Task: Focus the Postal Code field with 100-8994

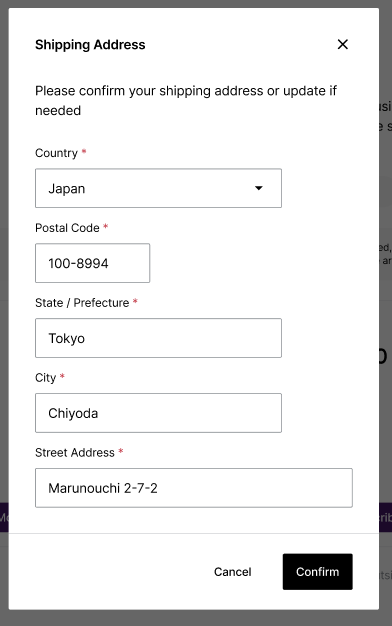Action: (x=93, y=263)
